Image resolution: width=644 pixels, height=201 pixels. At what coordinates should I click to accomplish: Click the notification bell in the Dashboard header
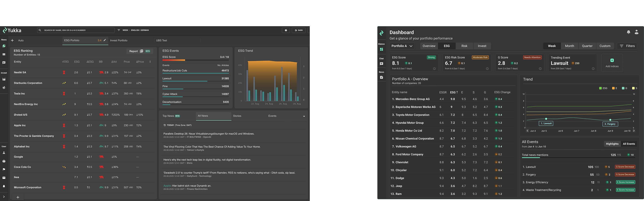point(628,32)
